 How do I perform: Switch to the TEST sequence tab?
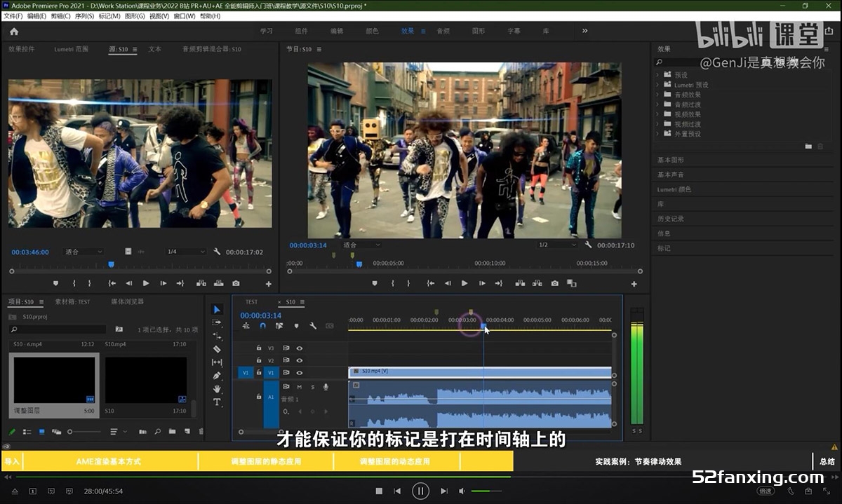point(251,302)
